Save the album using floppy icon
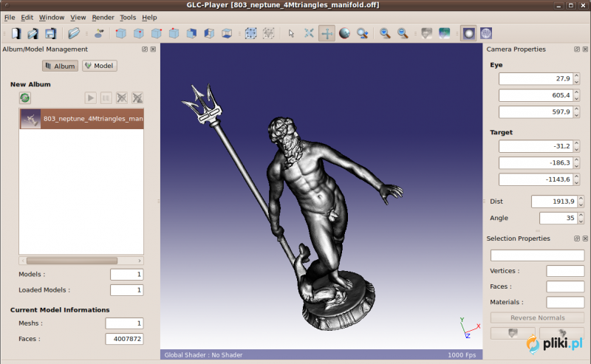Viewport: 591px width, 364px height. [50, 33]
